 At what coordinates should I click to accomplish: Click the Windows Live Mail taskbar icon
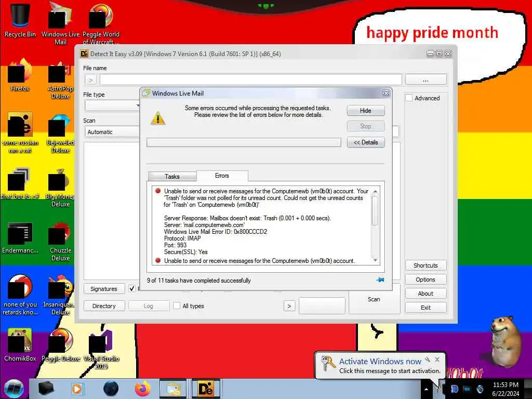174,389
